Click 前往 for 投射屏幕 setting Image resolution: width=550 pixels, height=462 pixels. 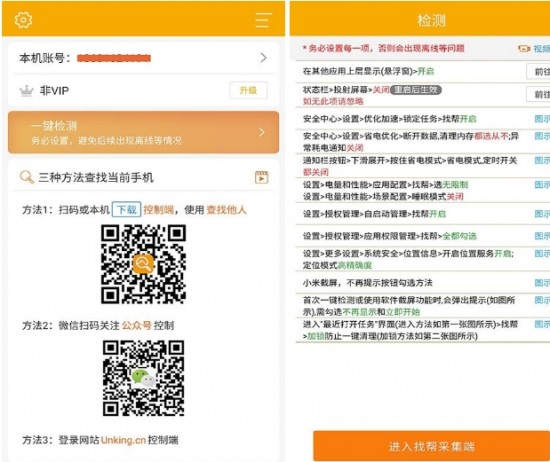539,94
